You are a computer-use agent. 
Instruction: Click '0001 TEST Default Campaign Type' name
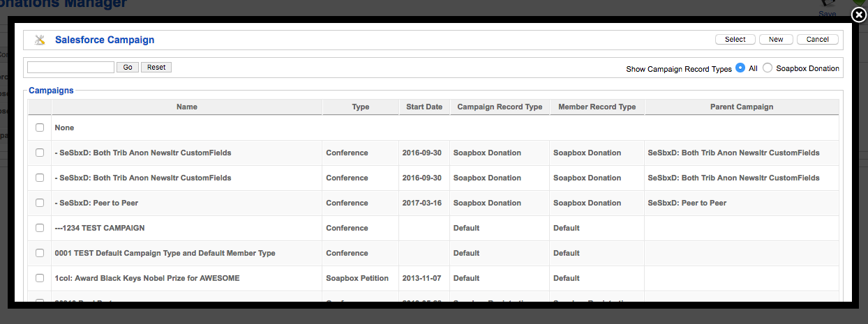(165, 253)
